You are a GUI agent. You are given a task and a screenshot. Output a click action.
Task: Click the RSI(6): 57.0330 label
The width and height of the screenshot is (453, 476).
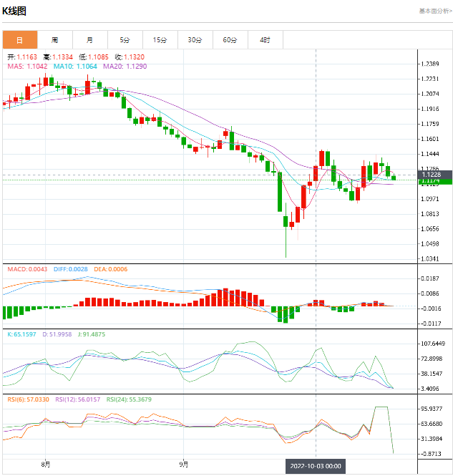(28, 399)
